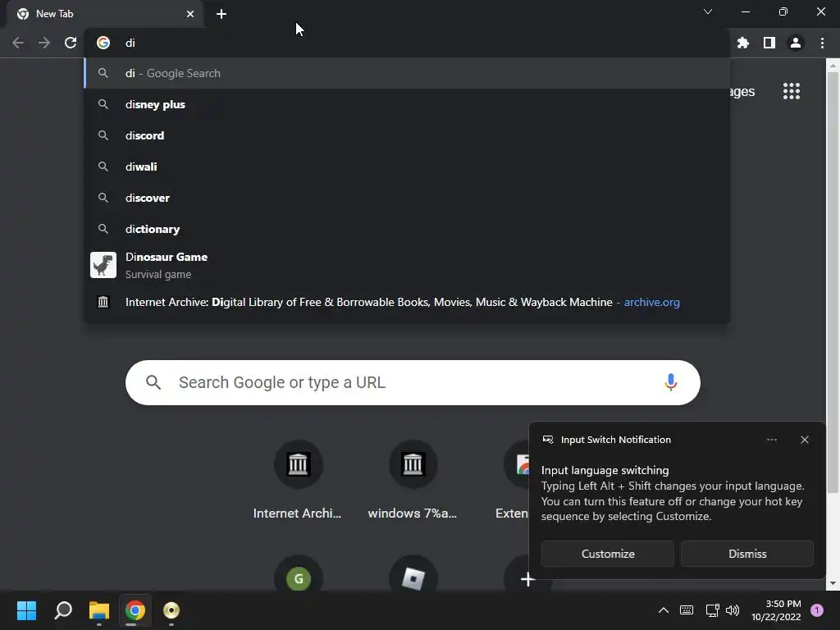The height and width of the screenshot is (630, 840).
Task: Open the Chrome profile avatar
Action: [x=796, y=43]
